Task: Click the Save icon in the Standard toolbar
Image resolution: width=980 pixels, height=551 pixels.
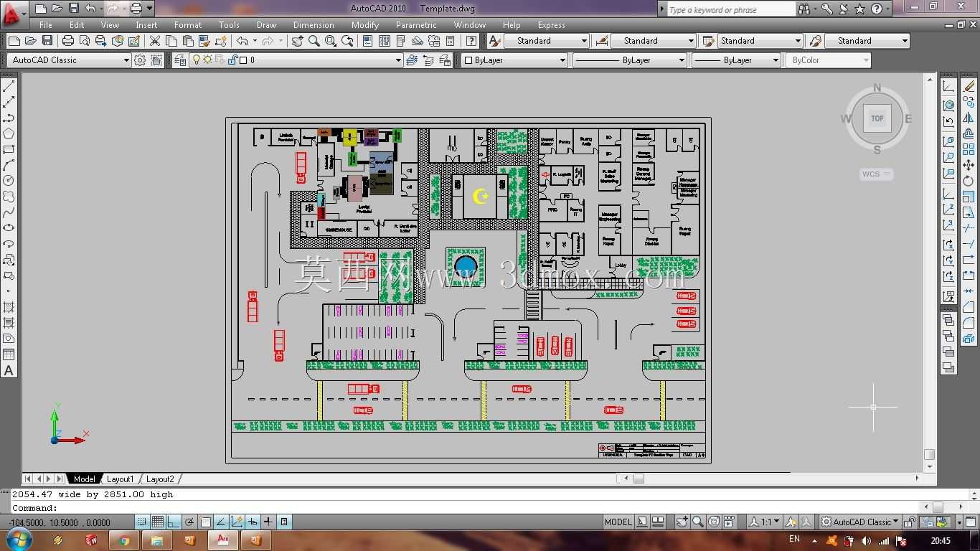Action: tap(47, 41)
